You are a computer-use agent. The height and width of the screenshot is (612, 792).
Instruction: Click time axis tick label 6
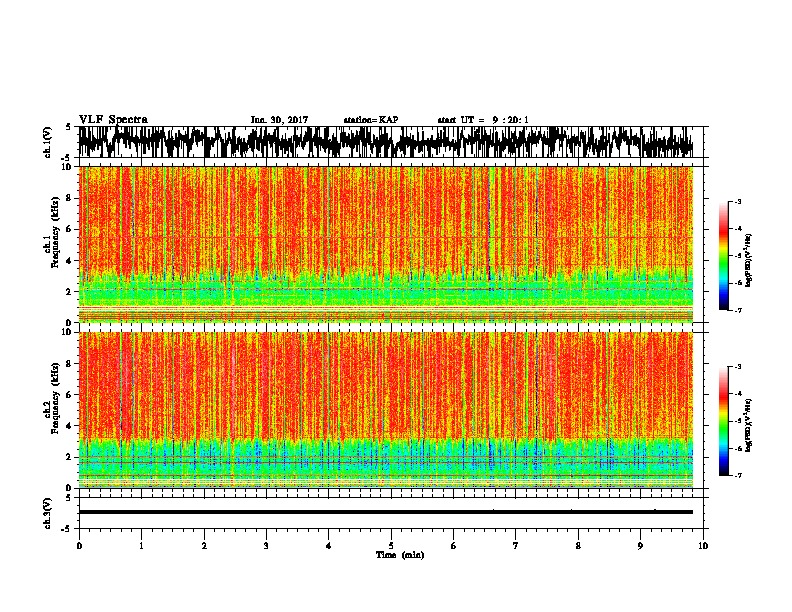453,546
